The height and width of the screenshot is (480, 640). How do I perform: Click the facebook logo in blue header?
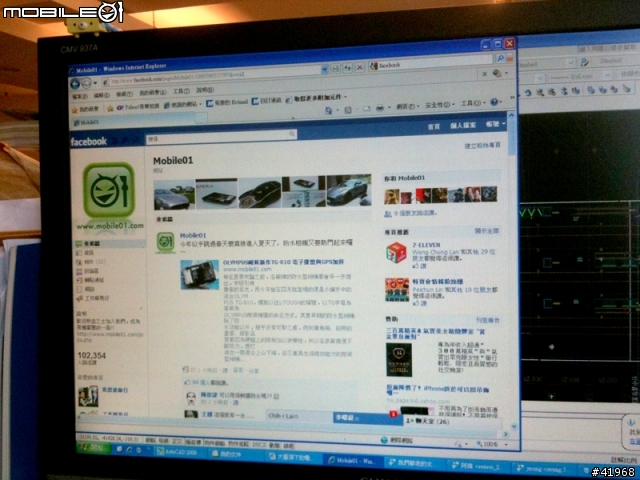[89, 142]
